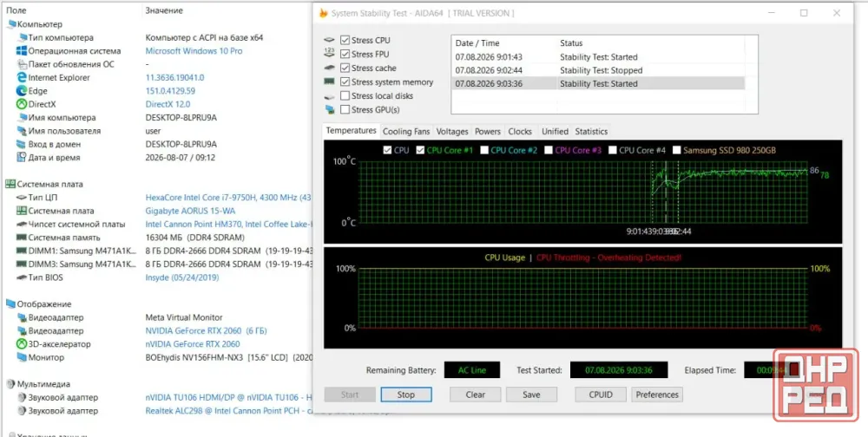Click the Date / Time log column header
The image size is (868, 437).
click(477, 42)
